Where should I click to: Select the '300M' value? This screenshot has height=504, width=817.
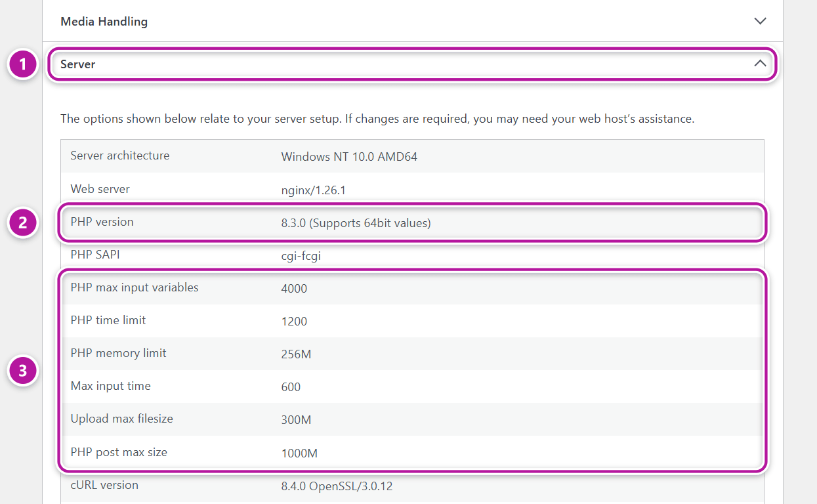point(296,420)
